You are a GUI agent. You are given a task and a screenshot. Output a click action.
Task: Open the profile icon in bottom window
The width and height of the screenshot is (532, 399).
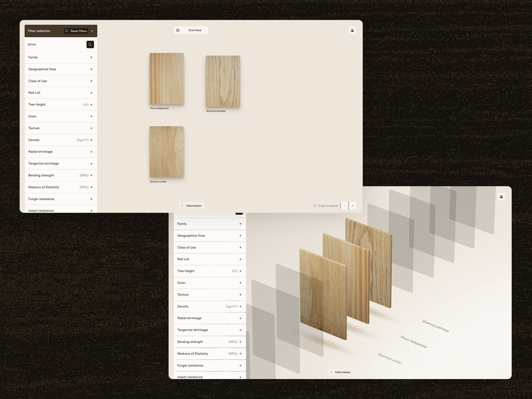(501, 197)
